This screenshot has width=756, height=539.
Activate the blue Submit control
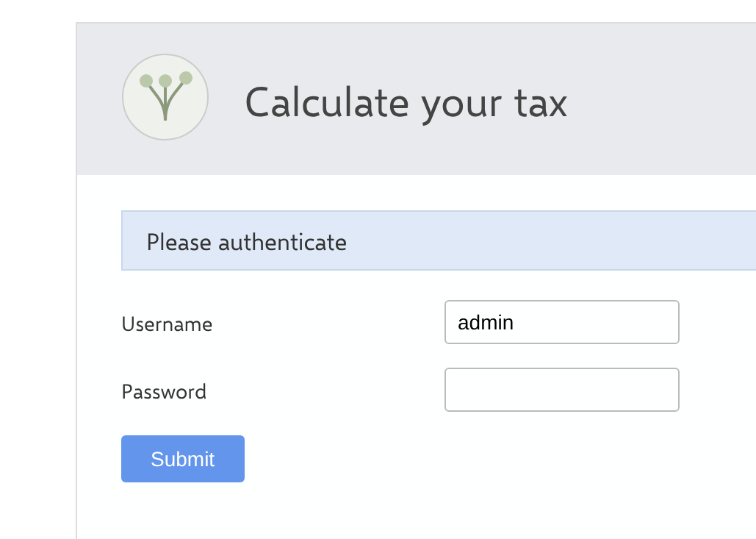click(x=183, y=459)
